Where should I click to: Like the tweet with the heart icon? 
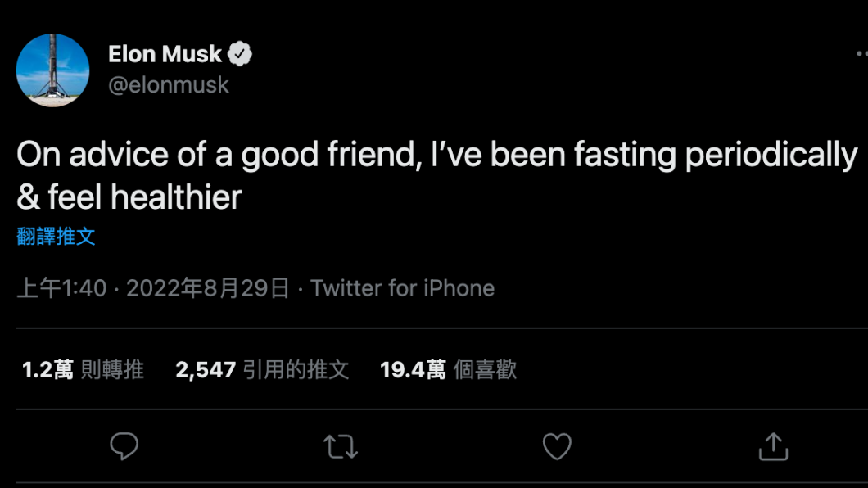pyautogui.click(x=557, y=446)
